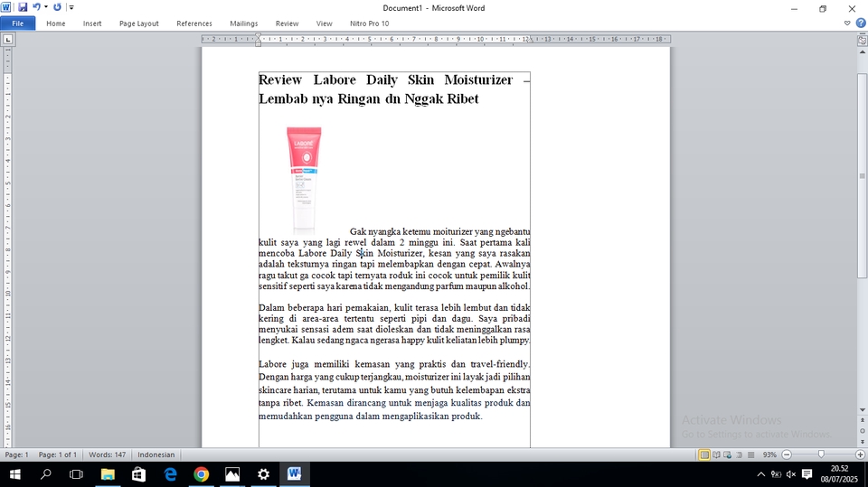Switch to Full Screen Reading view
The width and height of the screenshot is (868, 487).
[716, 454]
